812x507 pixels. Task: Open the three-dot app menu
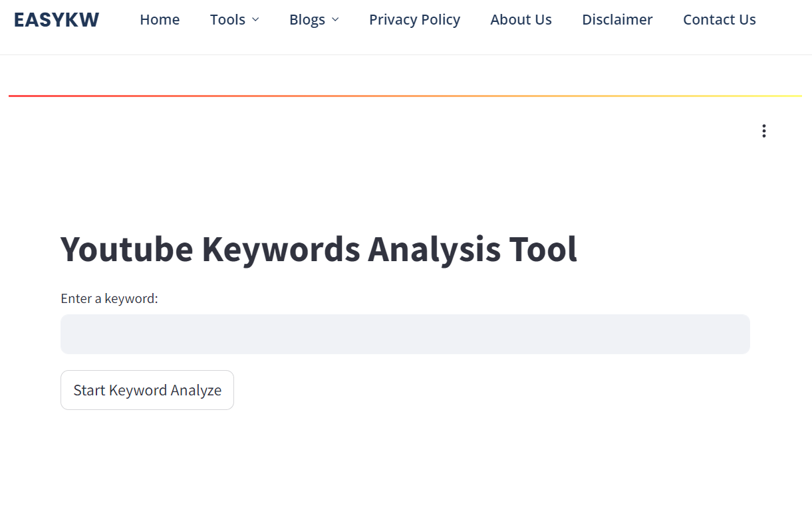763,131
